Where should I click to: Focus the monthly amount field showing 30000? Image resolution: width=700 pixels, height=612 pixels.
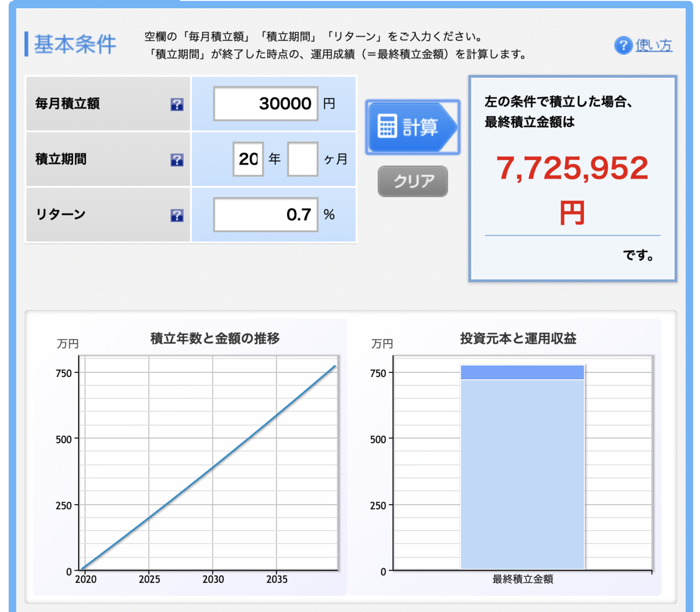tap(265, 104)
